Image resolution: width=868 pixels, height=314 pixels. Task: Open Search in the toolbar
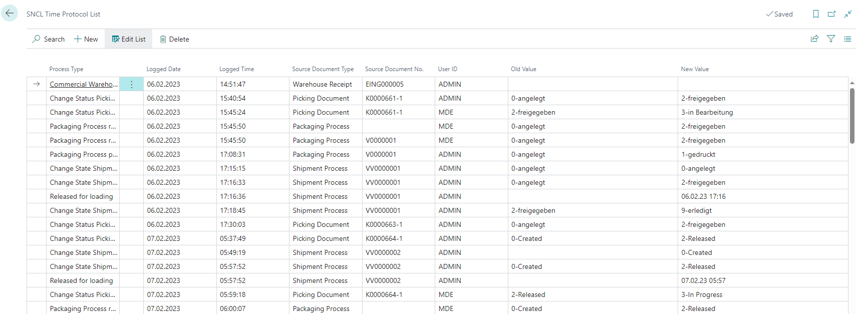point(49,39)
